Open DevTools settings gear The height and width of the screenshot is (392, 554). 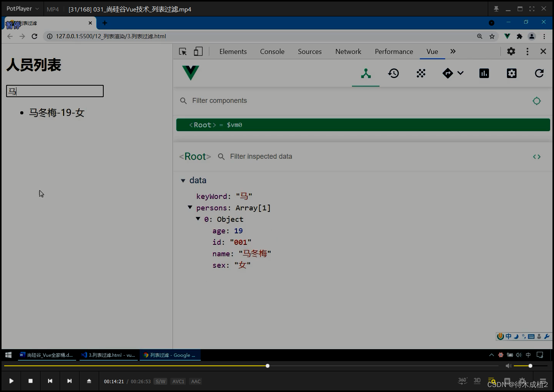pos(511,51)
